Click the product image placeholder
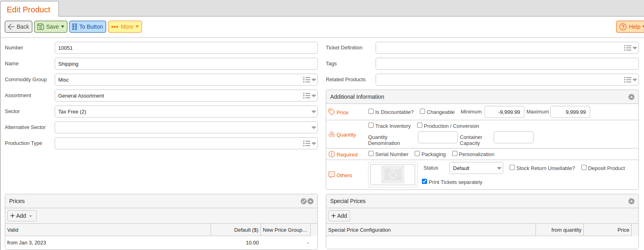 click(393, 175)
